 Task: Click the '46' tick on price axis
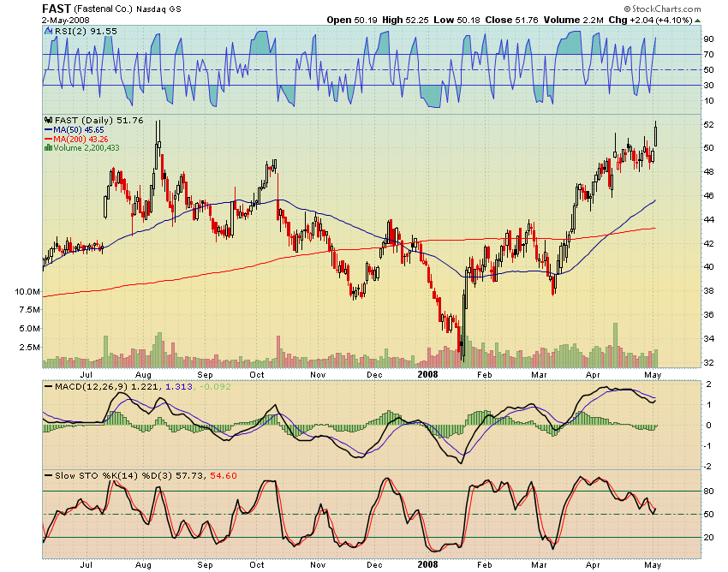[x=708, y=195]
